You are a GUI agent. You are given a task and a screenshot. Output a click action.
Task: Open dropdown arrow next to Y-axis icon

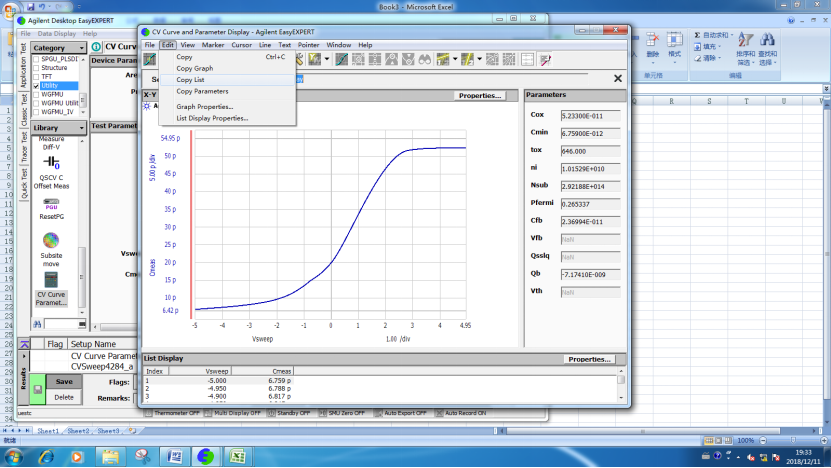pos(327,59)
